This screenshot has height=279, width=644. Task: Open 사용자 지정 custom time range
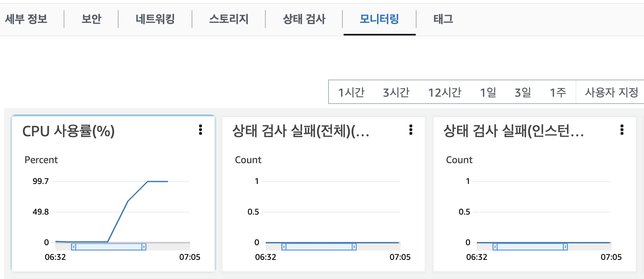click(x=611, y=93)
